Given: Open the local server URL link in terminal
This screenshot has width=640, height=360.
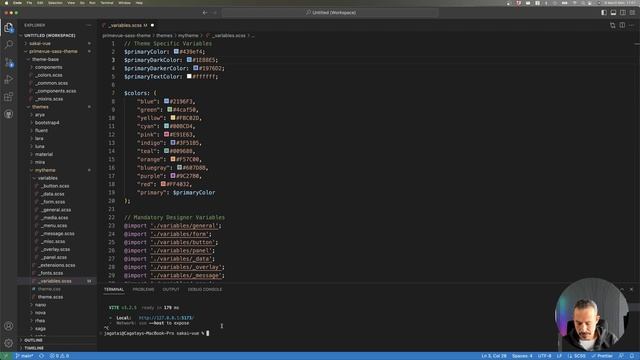Looking at the screenshot, I should pyautogui.click(x=166, y=318).
